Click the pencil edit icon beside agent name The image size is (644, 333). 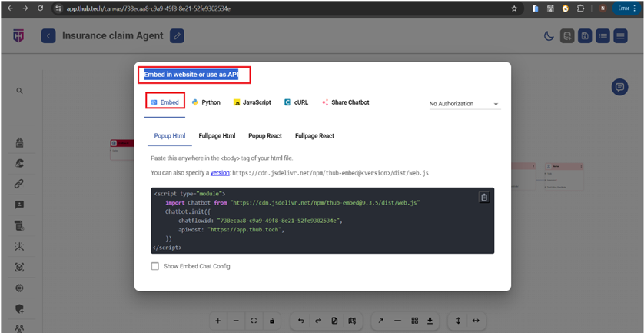[x=177, y=35]
